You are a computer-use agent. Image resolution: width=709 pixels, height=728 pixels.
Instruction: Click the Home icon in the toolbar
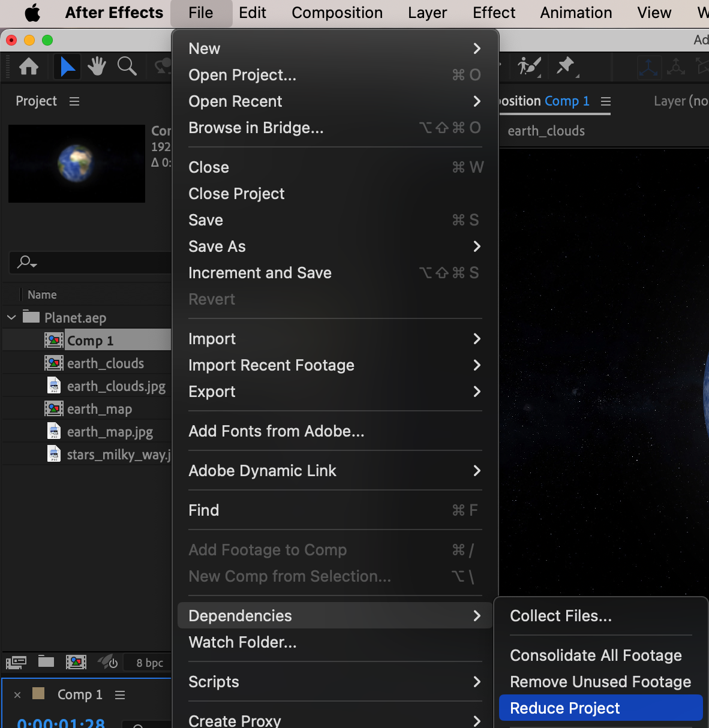coord(29,67)
